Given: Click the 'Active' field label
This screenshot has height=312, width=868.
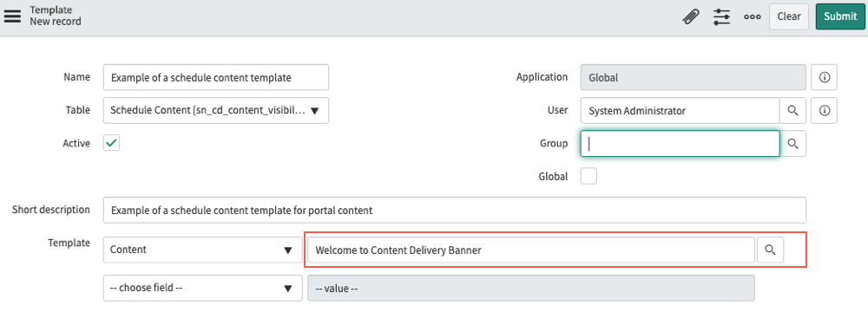Looking at the screenshot, I should point(76,143).
